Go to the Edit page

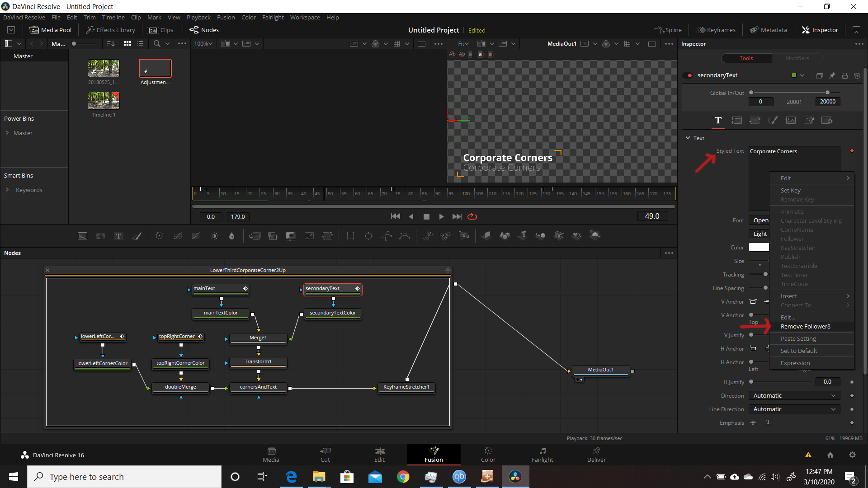coord(379,455)
